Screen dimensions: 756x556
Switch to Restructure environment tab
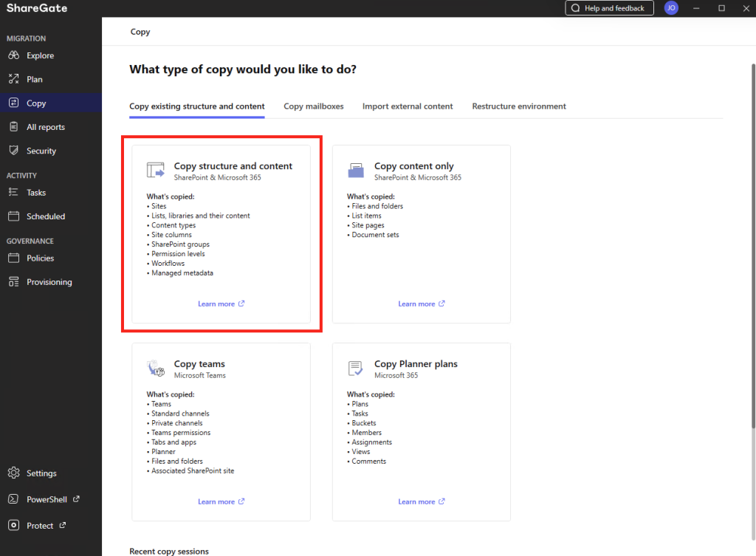(x=519, y=106)
